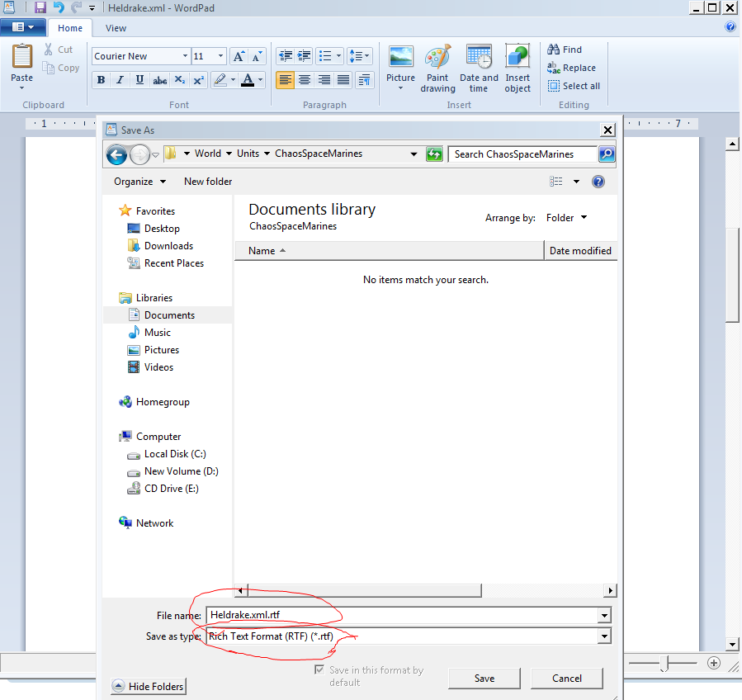Insert a Paint drawing
This screenshot has width=742, height=700.
tap(437, 68)
